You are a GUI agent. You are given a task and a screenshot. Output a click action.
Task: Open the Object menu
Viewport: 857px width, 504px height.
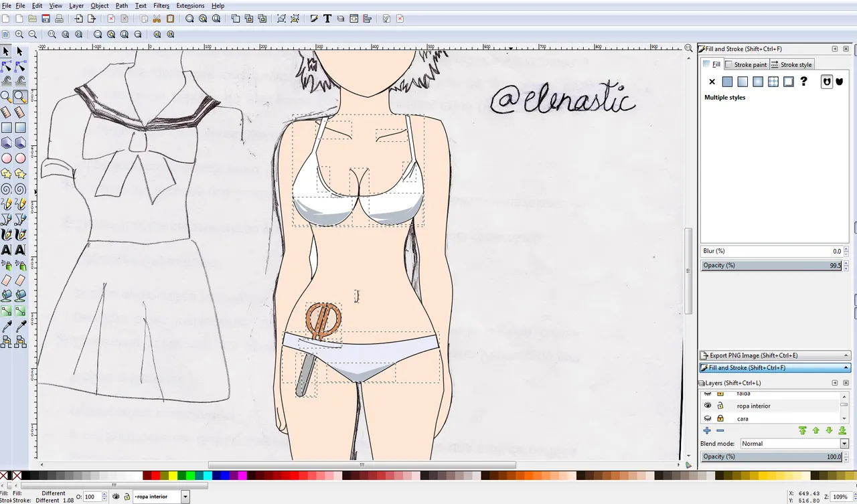point(100,5)
